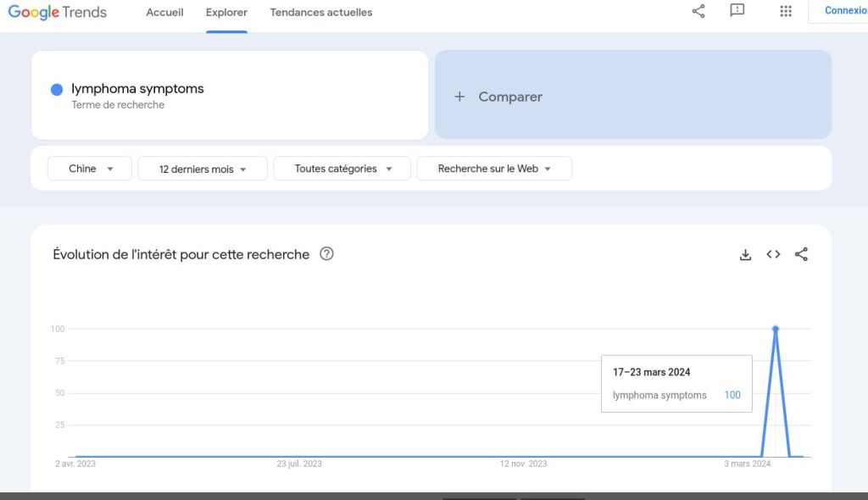Viewport: 868px width, 500px height.
Task: Click the Connexion button
Action: pyautogui.click(x=843, y=11)
